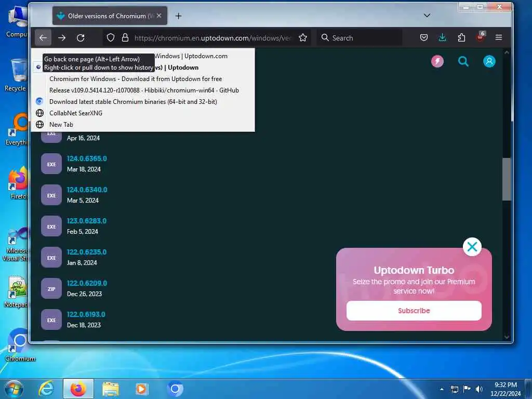Select the Older versions of Chromium tab
This screenshot has width=532, height=399.
coord(110,16)
